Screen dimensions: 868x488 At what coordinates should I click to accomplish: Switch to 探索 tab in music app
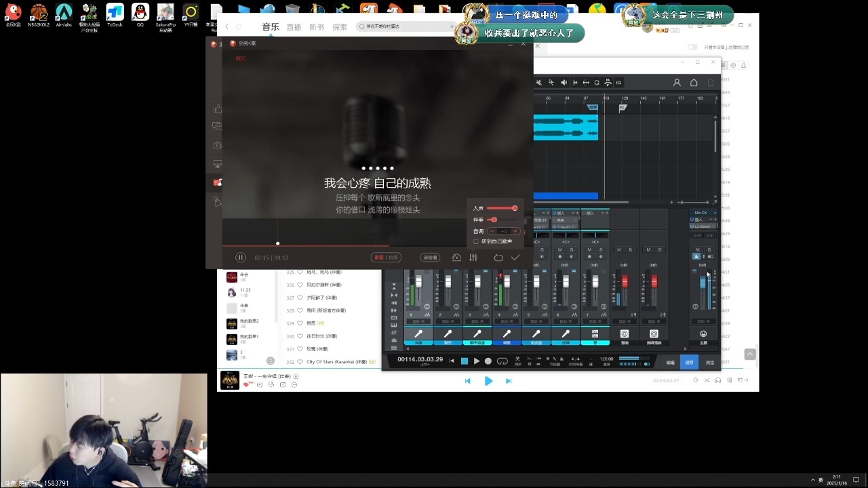pyautogui.click(x=340, y=27)
